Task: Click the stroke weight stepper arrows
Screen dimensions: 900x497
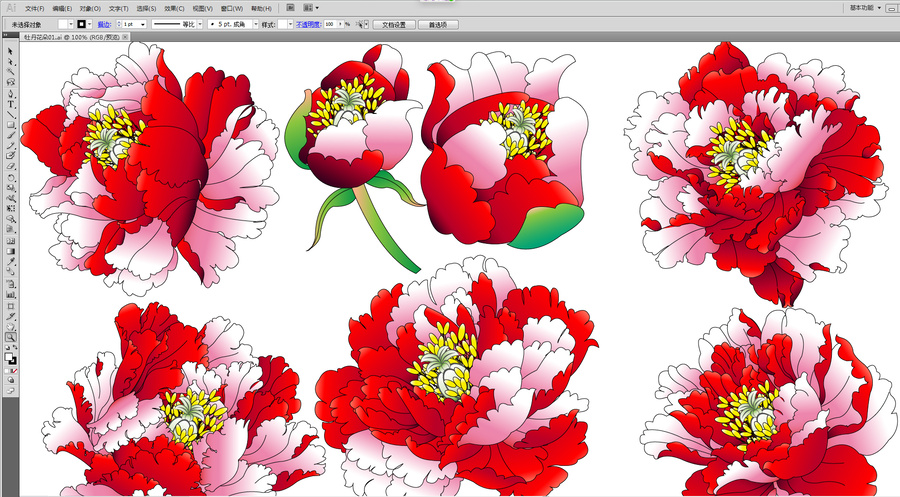Action: (x=119, y=24)
